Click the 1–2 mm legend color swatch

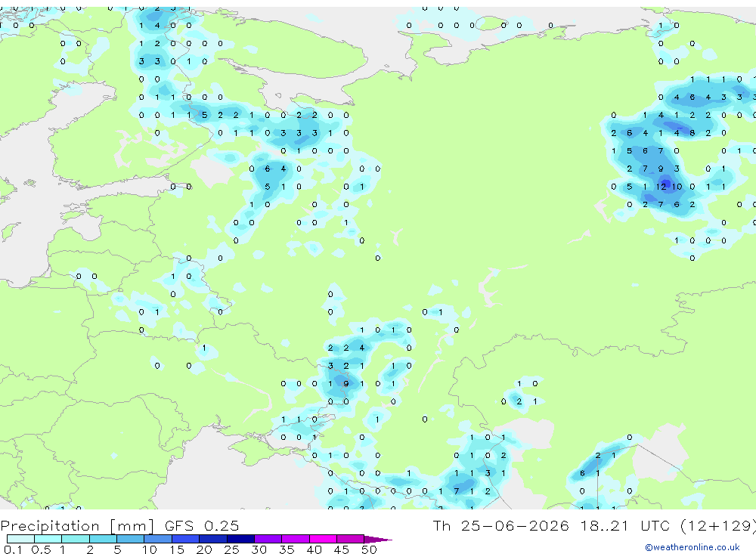click(76, 539)
